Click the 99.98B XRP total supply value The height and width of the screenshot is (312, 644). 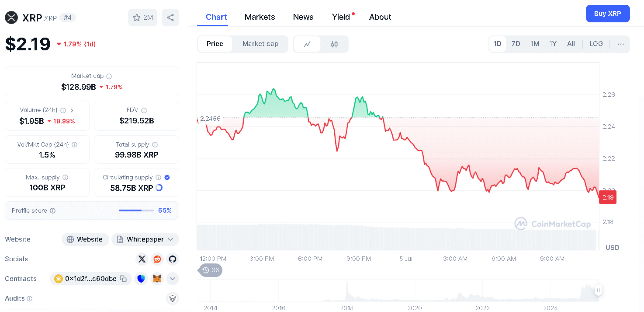pyautogui.click(x=137, y=155)
